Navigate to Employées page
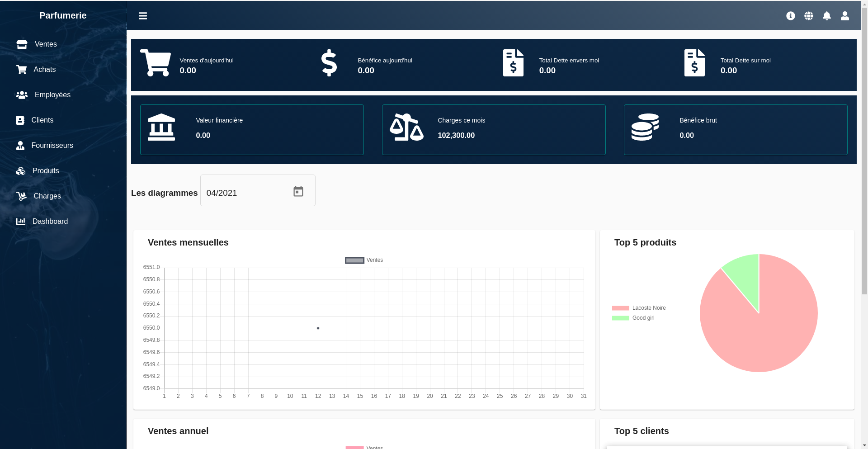Image resolution: width=868 pixels, height=449 pixels. point(52,95)
